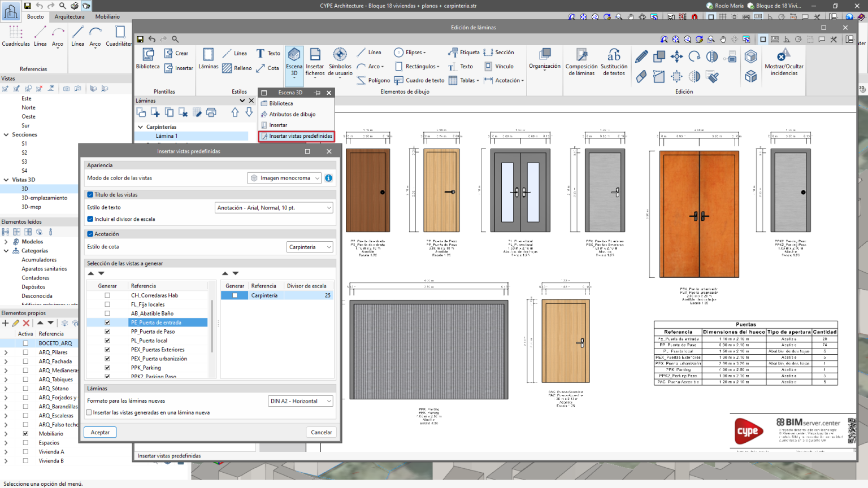Screen dimensions: 868x488
Task: Click the blue info icon beside Imagen monocroma
Action: point(328,178)
